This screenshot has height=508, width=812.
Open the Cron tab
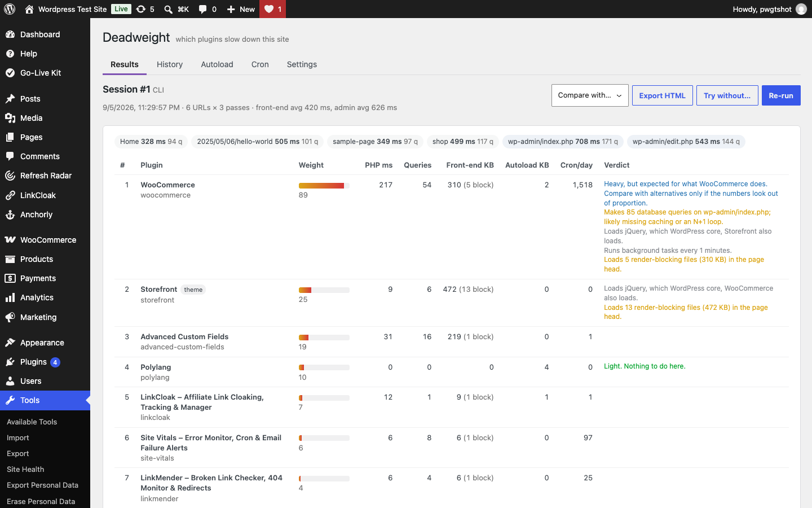pos(260,64)
